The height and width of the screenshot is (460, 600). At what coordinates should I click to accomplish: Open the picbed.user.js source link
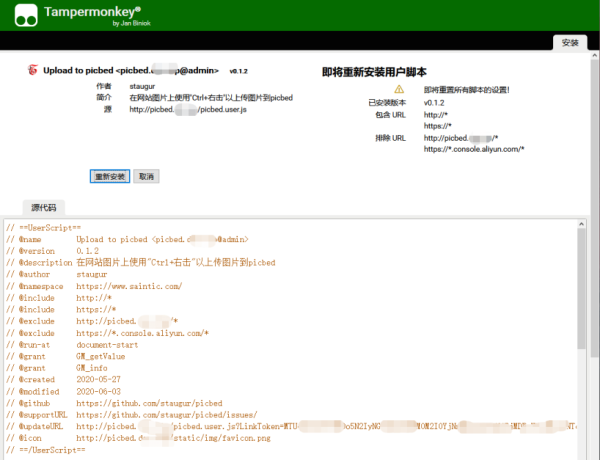tap(188, 109)
